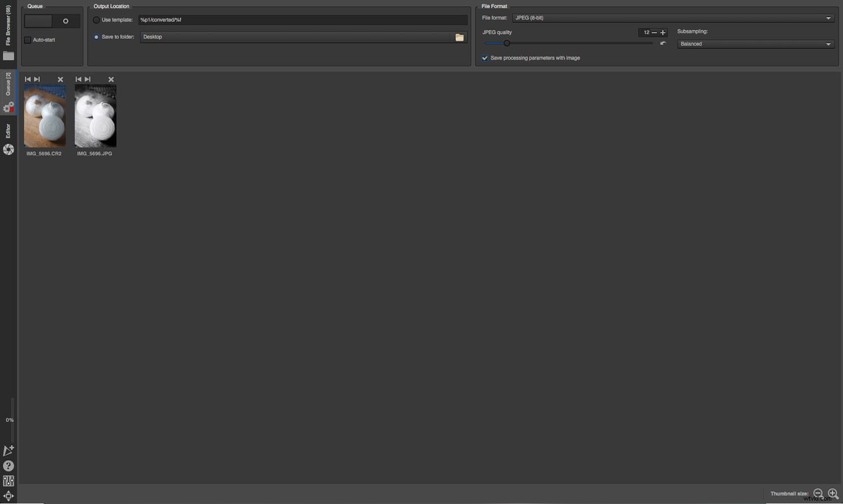The width and height of the screenshot is (843, 504).
Task: Click the arrow-plus icon in bottom sidebar
Action: (x=8, y=450)
